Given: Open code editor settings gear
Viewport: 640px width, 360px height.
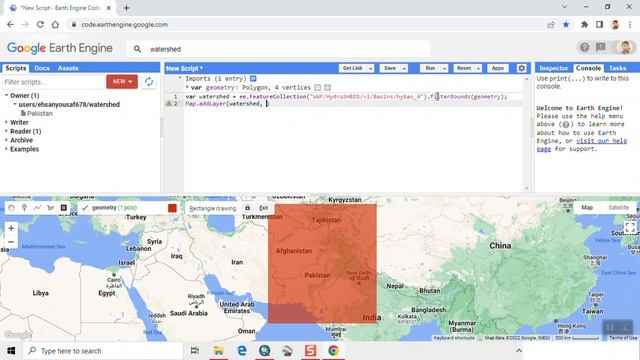Looking at the screenshot, I should [522, 68].
